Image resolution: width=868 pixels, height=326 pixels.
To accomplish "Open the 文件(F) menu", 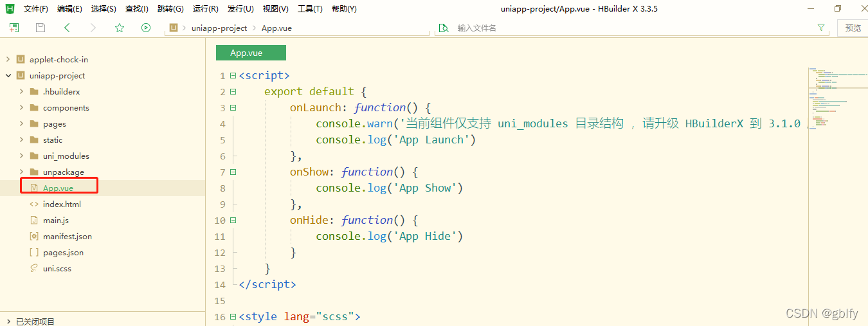I will 35,9.
